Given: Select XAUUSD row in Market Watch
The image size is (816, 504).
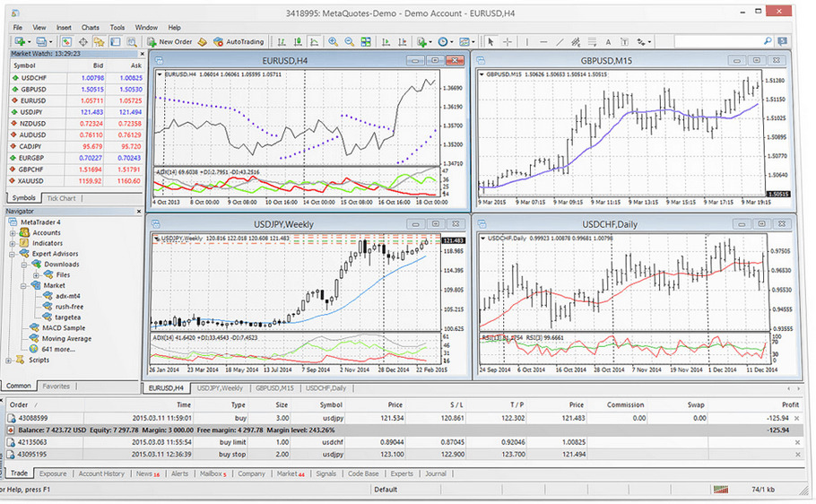Looking at the screenshot, I should [76, 180].
